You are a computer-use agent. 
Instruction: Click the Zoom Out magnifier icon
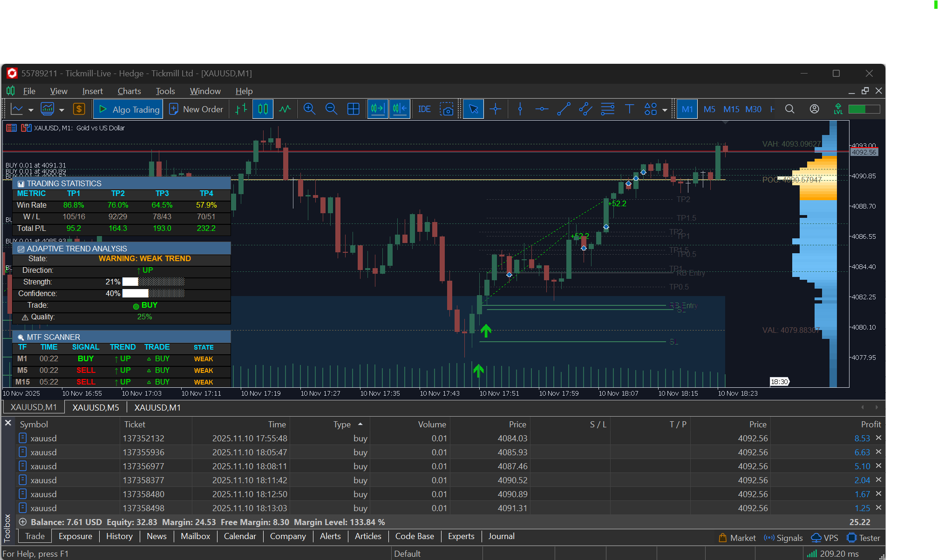click(331, 109)
